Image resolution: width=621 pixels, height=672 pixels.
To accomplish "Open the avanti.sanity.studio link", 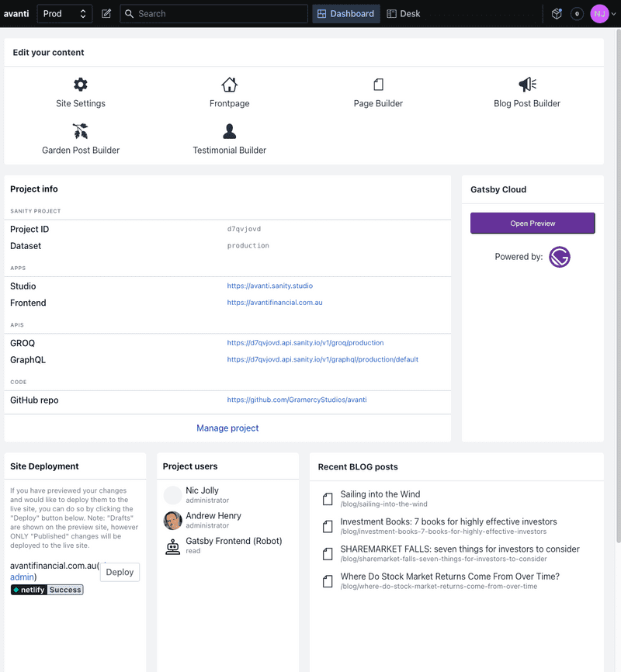I will [x=270, y=286].
